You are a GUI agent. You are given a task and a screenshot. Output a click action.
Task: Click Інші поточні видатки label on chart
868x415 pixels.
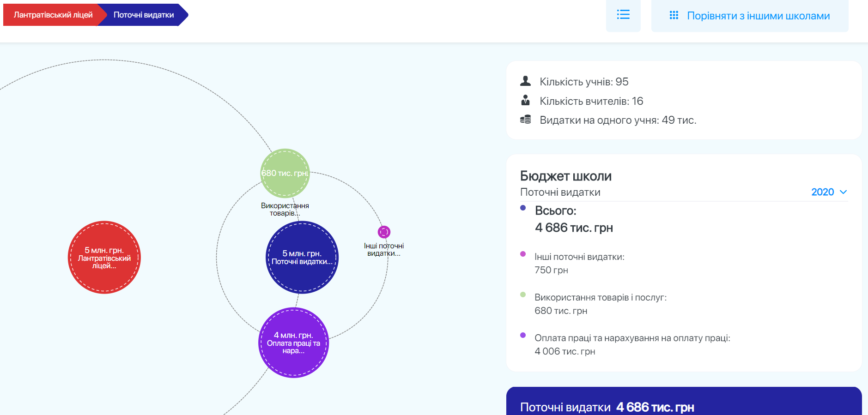[384, 249]
